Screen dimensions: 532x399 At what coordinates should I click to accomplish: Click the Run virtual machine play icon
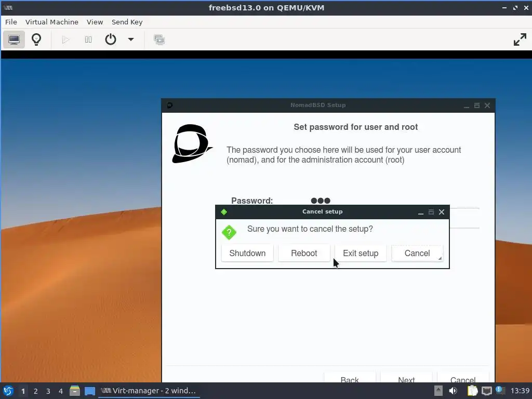(x=66, y=39)
